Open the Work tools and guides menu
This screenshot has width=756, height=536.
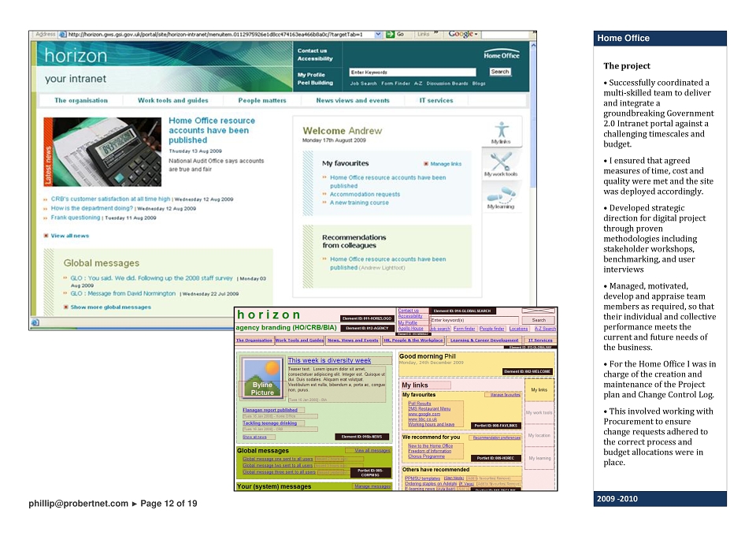[x=173, y=100]
